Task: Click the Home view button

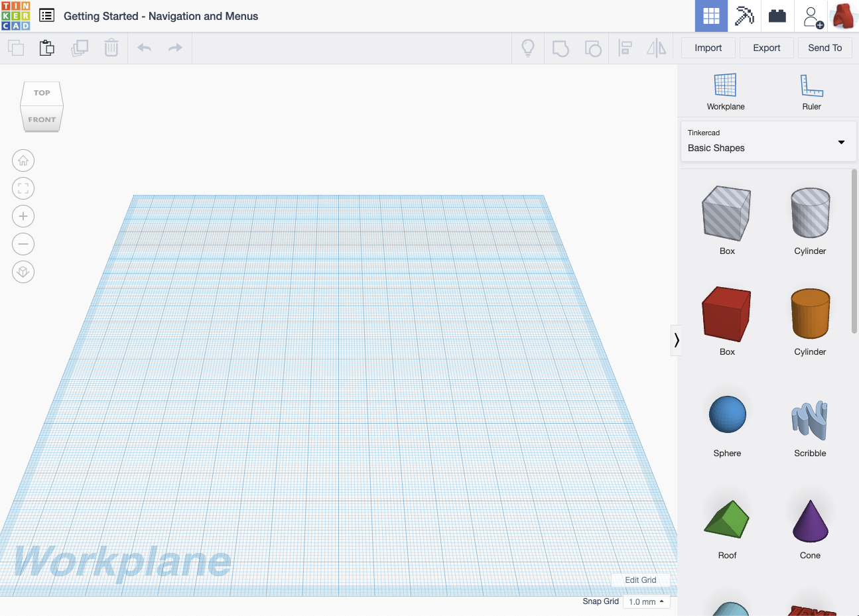Action: point(23,160)
